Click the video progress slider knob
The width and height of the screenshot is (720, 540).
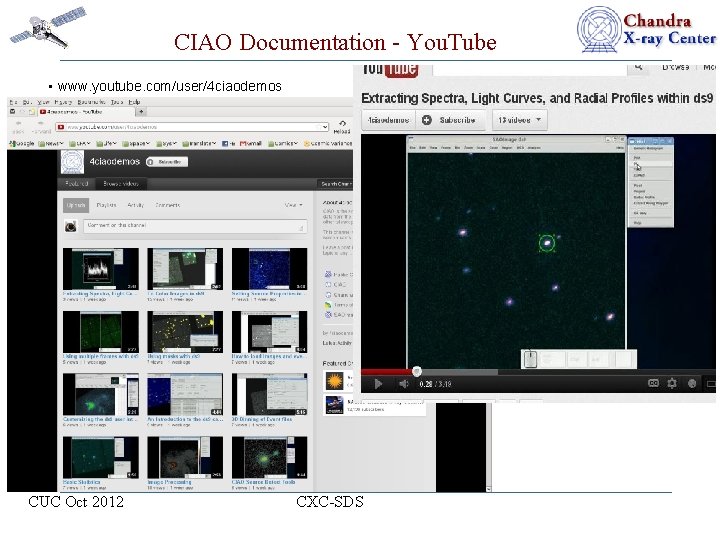(x=416, y=371)
